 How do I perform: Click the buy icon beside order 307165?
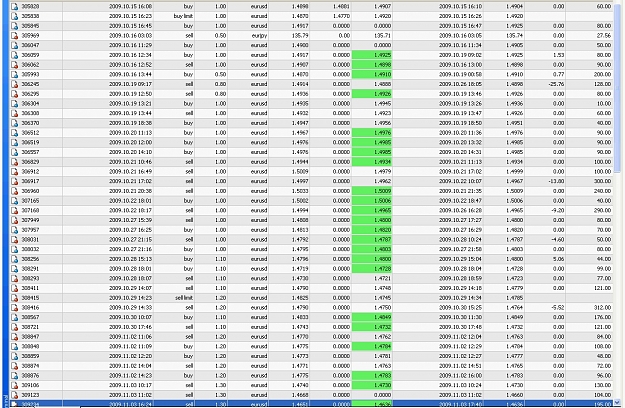click(x=14, y=201)
